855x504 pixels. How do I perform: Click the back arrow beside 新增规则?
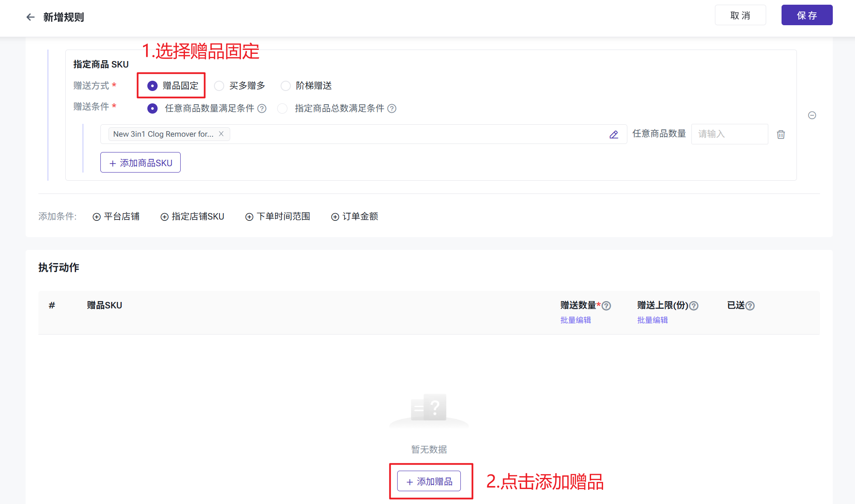tap(30, 17)
